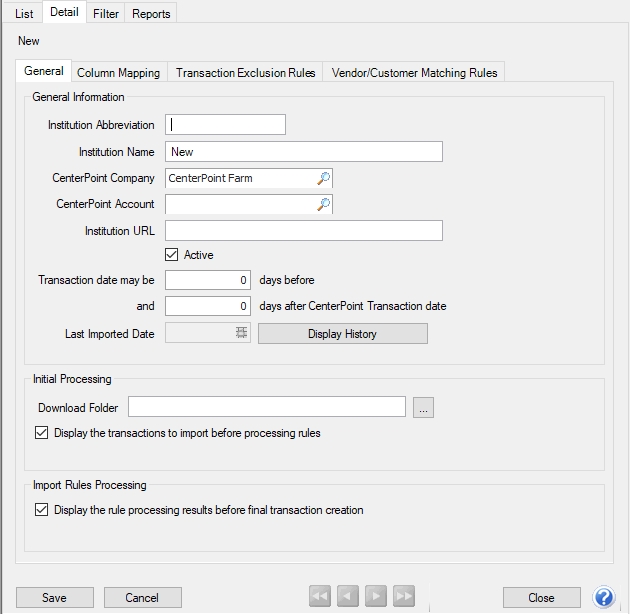Switch to the List tab
The height and width of the screenshot is (614, 630).
[x=24, y=13]
